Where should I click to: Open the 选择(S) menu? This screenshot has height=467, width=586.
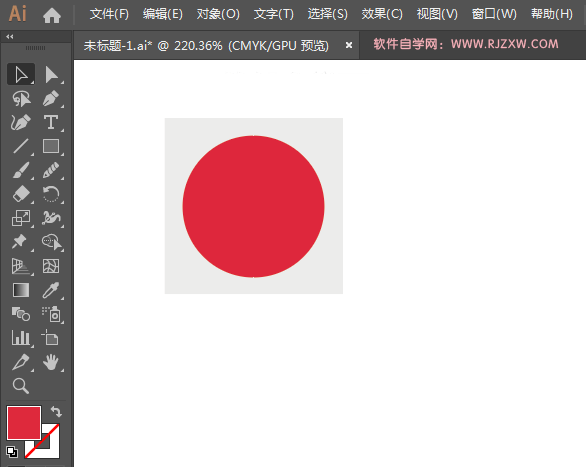tap(327, 14)
